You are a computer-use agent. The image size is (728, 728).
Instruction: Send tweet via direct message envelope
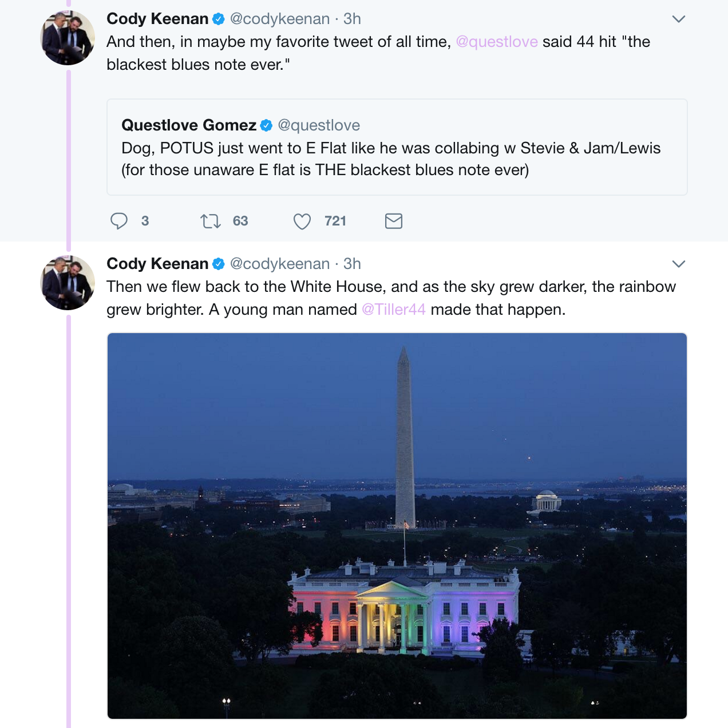coord(394,221)
